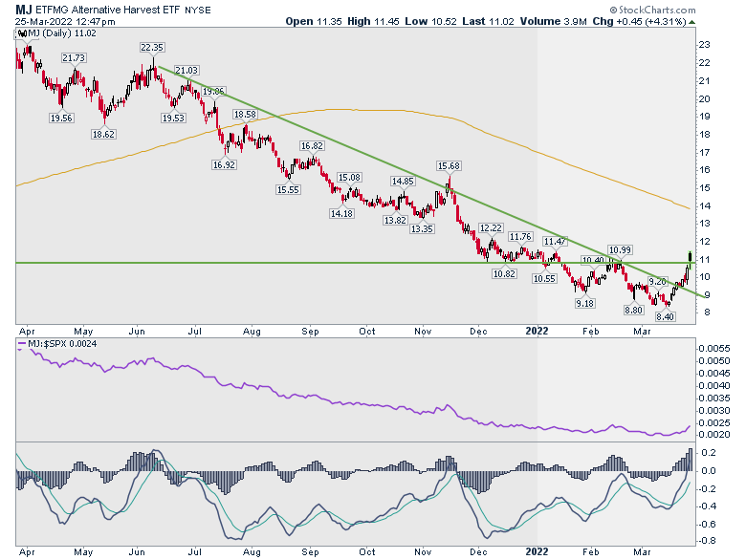
Task: Click the green up-arrow beside the Chg value
Action: coord(691,22)
